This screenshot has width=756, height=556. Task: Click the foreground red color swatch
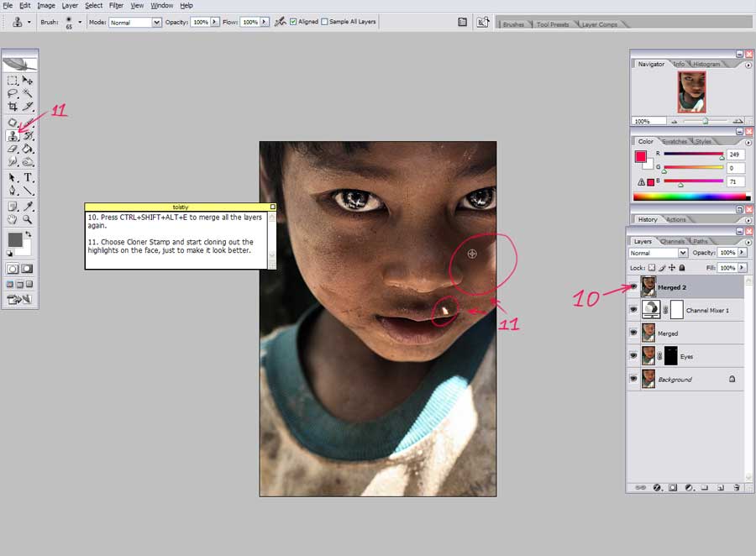[640, 156]
